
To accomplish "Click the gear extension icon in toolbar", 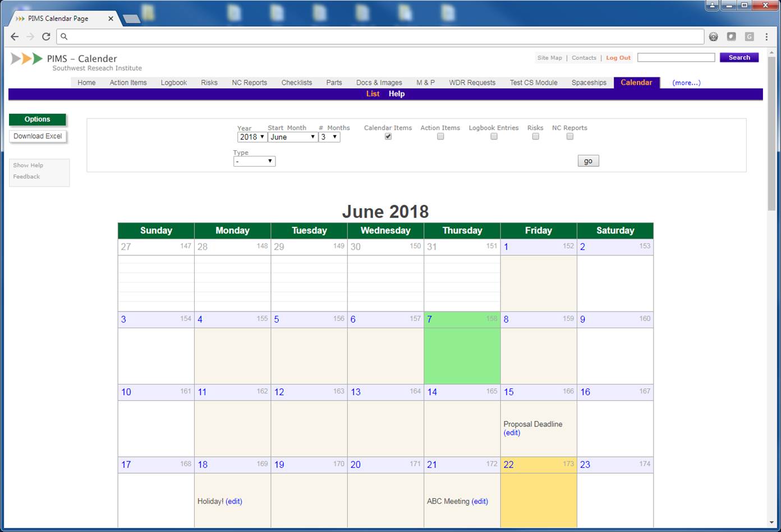I will click(713, 36).
